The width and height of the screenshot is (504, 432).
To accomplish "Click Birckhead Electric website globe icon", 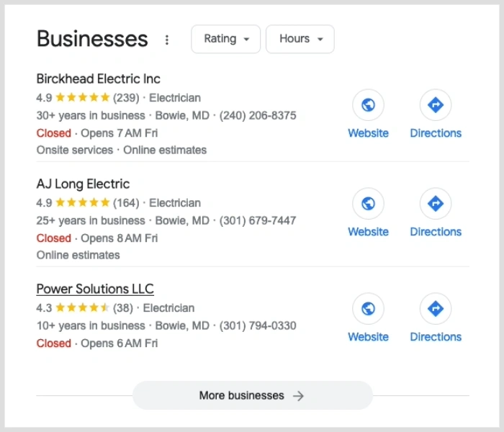I will (x=368, y=105).
